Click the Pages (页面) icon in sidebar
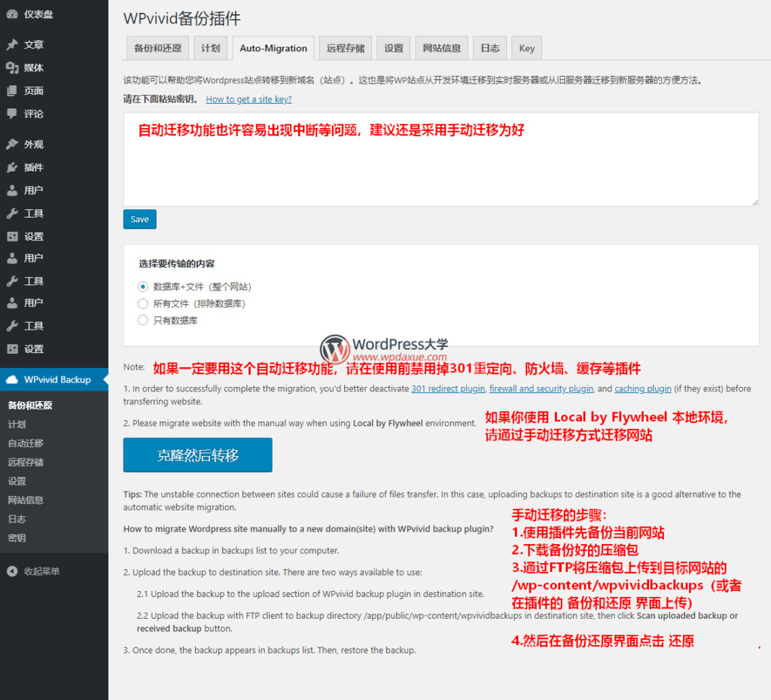 12,91
